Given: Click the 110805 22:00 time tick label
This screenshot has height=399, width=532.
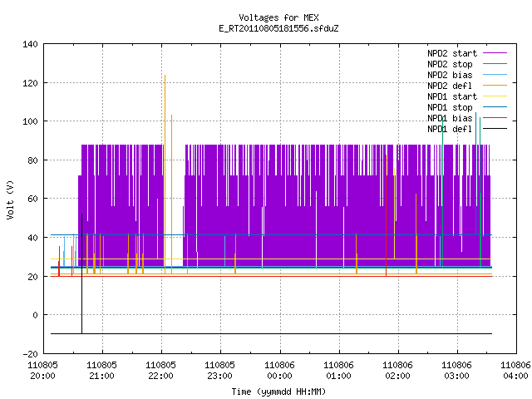Looking at the screenshot, I should pos(160,371).
